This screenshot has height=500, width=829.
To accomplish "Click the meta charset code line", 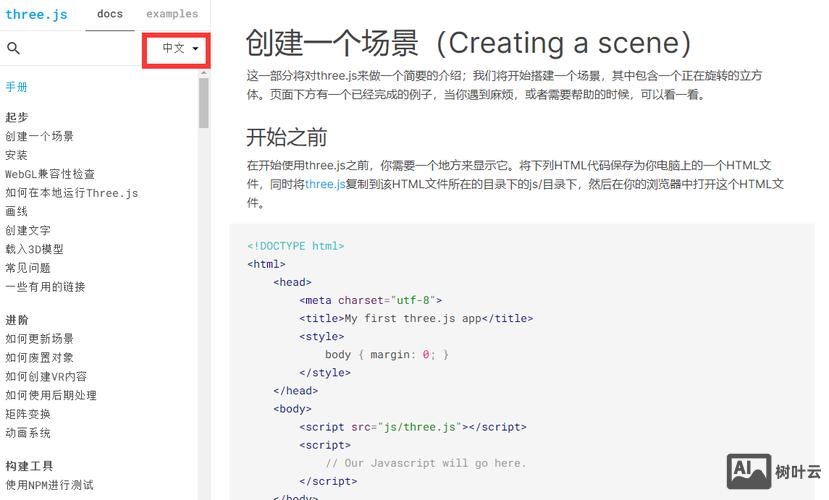I will (x=370, y=300).
